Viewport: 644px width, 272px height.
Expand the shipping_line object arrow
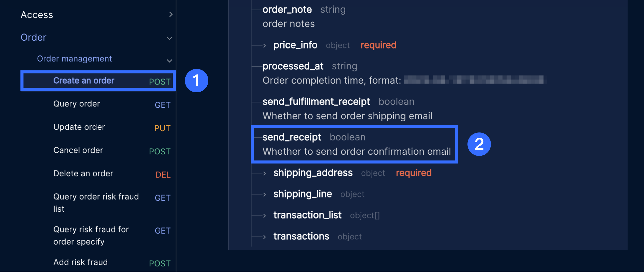coord(264,195)
